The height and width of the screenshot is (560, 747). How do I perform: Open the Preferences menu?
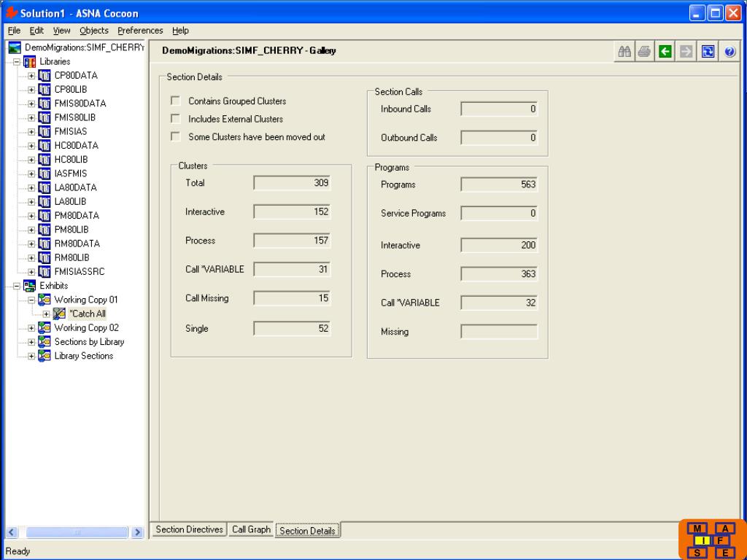(x=140, y=31)
